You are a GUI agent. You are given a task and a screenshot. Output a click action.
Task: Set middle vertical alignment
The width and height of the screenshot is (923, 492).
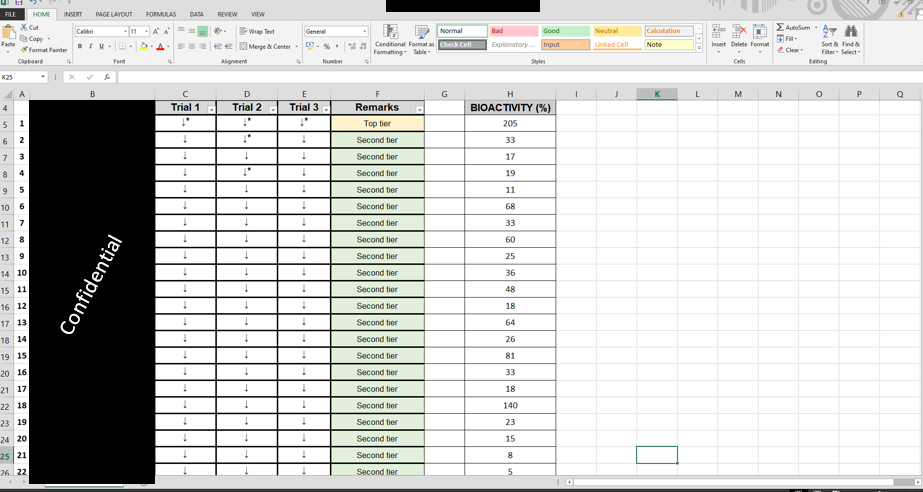[192, 31]
